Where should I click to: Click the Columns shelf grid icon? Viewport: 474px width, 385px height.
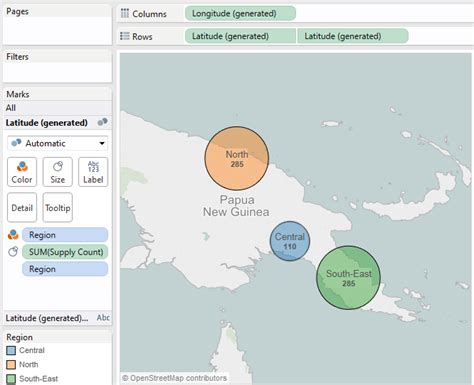pos(125,13)
